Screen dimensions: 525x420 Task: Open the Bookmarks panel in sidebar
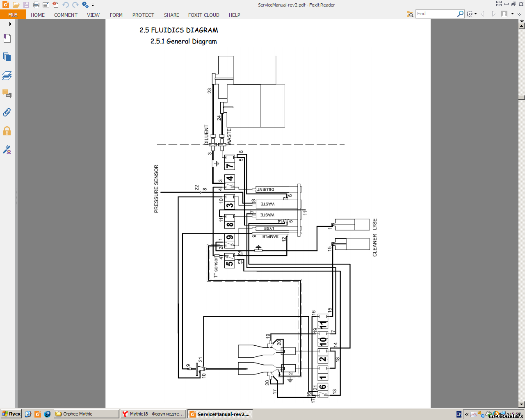click(7, 38)
